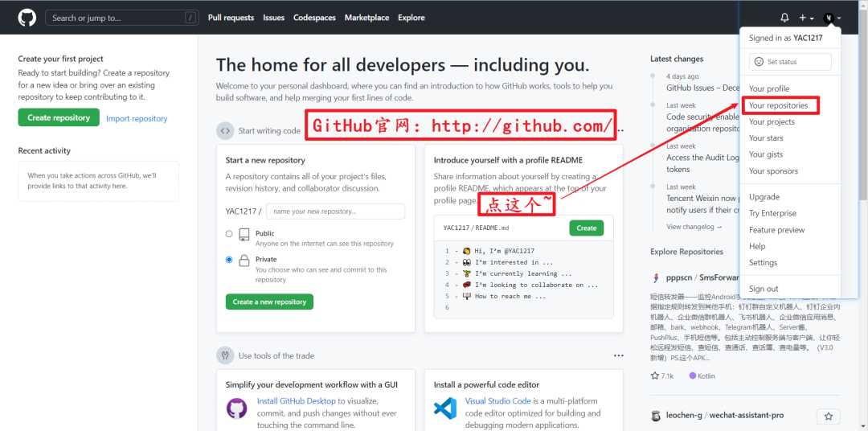This screenshot has height=431, width=868.
Task: Click Create button for profile README
Action: (x=586, y=228)
